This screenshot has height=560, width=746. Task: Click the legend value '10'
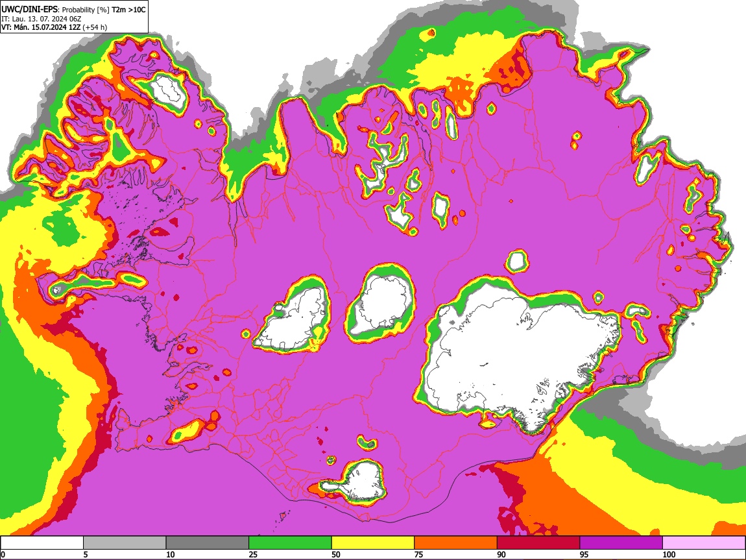point(171,554)
